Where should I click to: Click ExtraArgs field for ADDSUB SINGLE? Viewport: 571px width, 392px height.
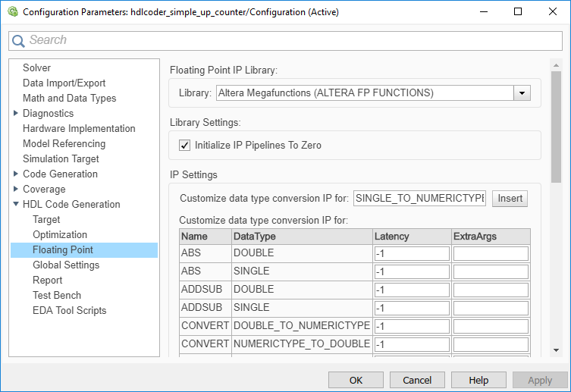coord(491,308)
